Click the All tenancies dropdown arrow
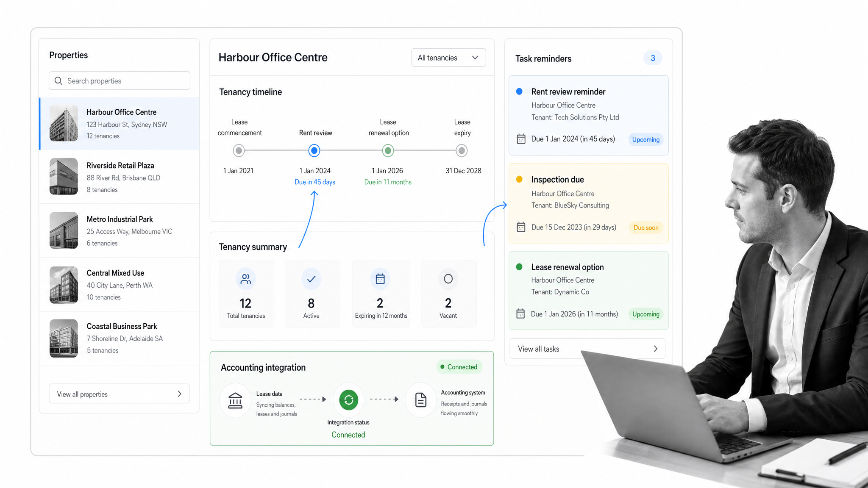The width and height of the screenshot is (868, 488). pos(475,58)
